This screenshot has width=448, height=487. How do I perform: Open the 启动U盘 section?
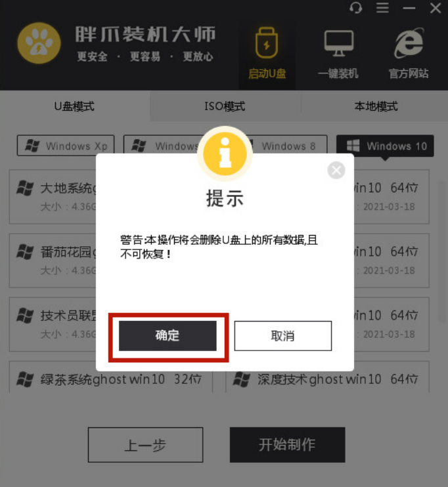tap(267, 53)
